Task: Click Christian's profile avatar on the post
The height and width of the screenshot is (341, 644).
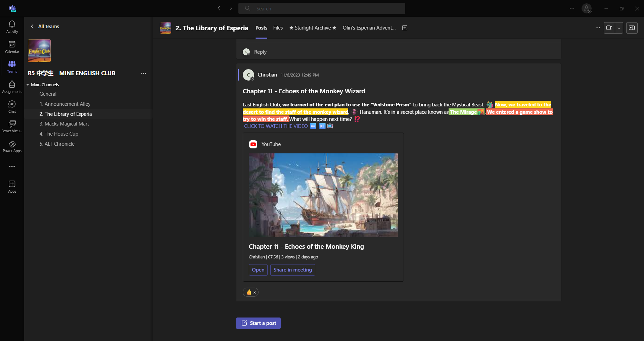Action: pos(248,75)
